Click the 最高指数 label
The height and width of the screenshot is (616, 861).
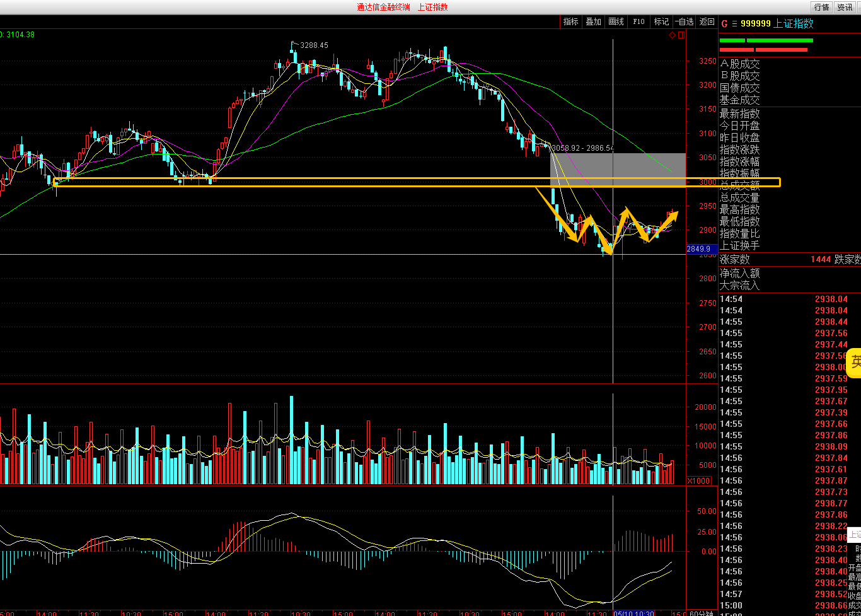(x=740, y=209)
